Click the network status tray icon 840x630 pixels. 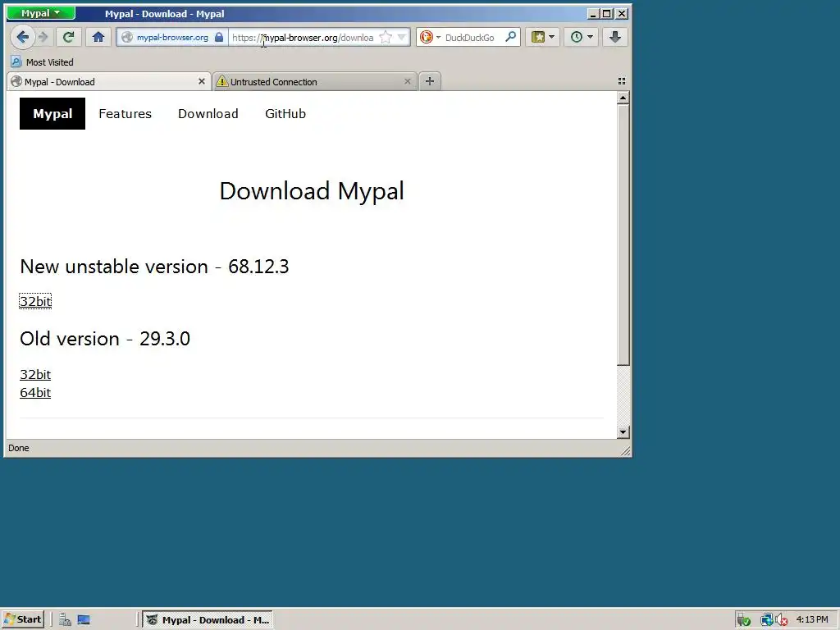(767, 620)
